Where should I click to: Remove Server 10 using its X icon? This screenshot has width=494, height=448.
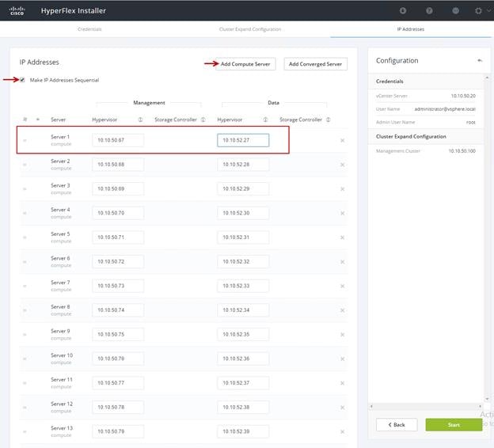click(343, 359)
